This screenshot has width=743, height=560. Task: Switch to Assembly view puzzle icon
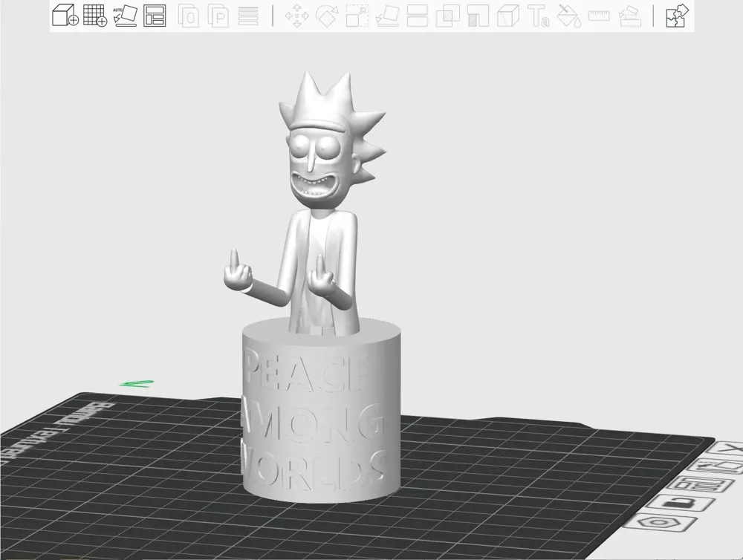point(677,16)
